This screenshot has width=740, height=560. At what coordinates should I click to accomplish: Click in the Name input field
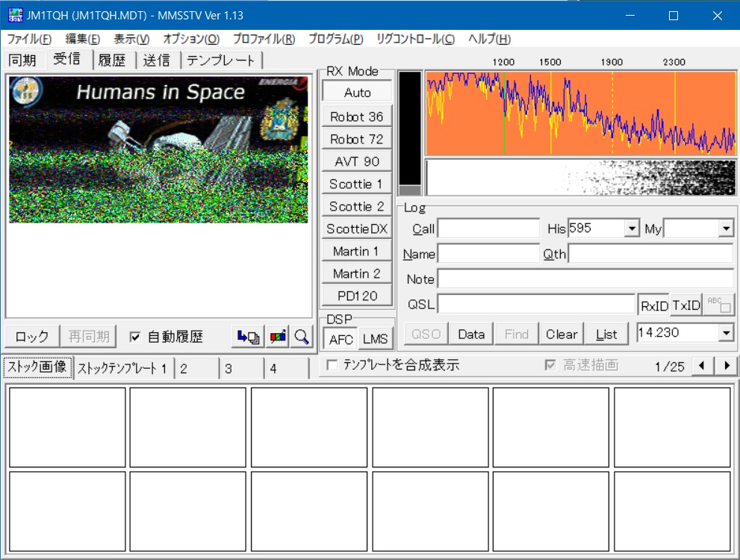[488, 254]
